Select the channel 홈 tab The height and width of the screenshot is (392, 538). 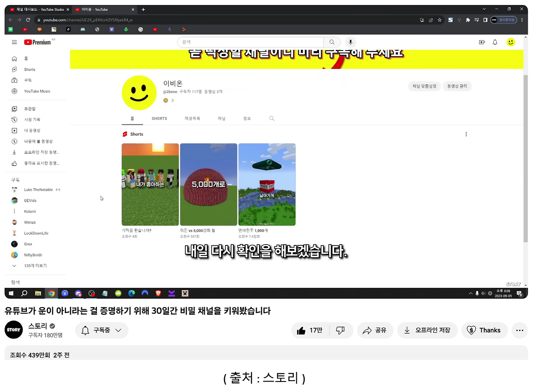(x=132, y=118)
